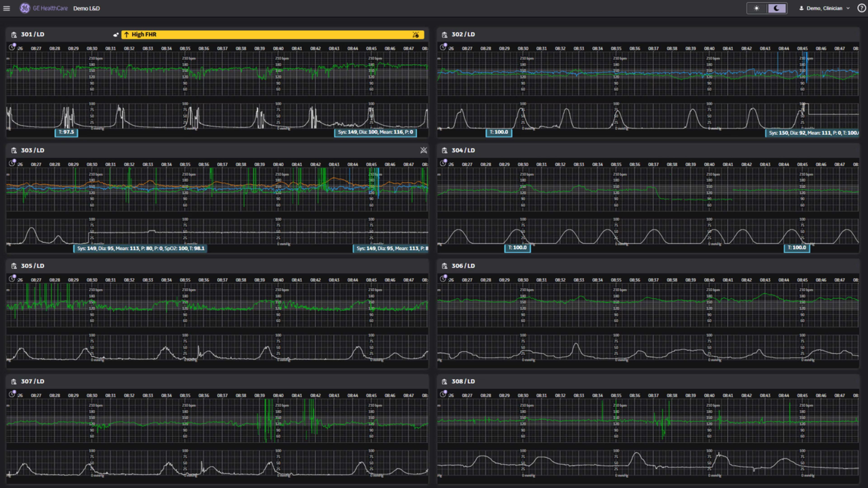Click 08:35 timeline marker in room 307
The height and width of the screenshot is (488, 868).
[x=185, y=395]
